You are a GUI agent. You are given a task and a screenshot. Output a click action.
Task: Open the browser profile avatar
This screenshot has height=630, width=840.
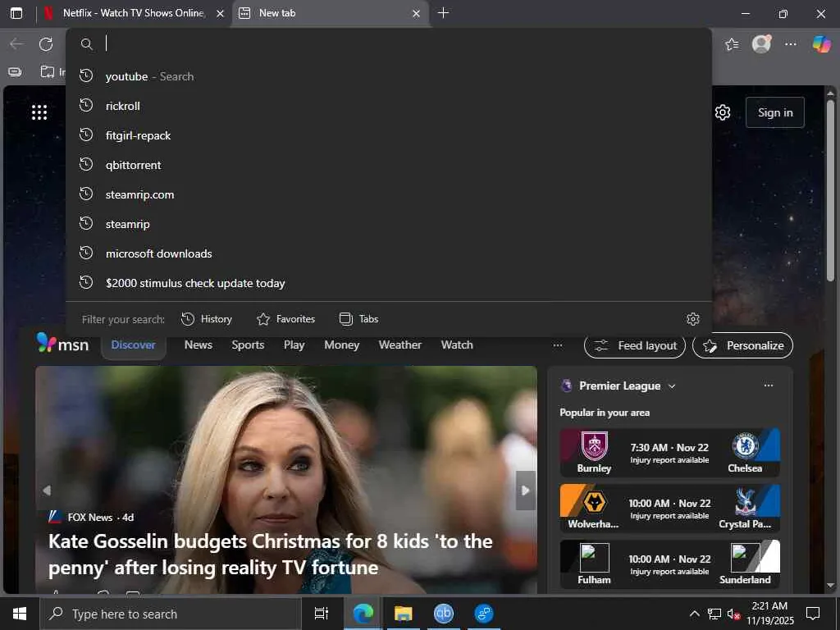(761, 44)
